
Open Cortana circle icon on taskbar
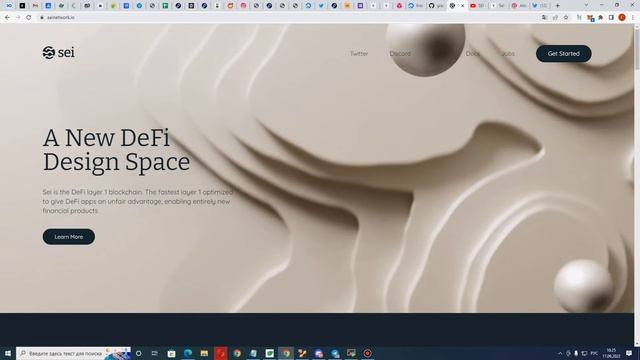(139, 353)
